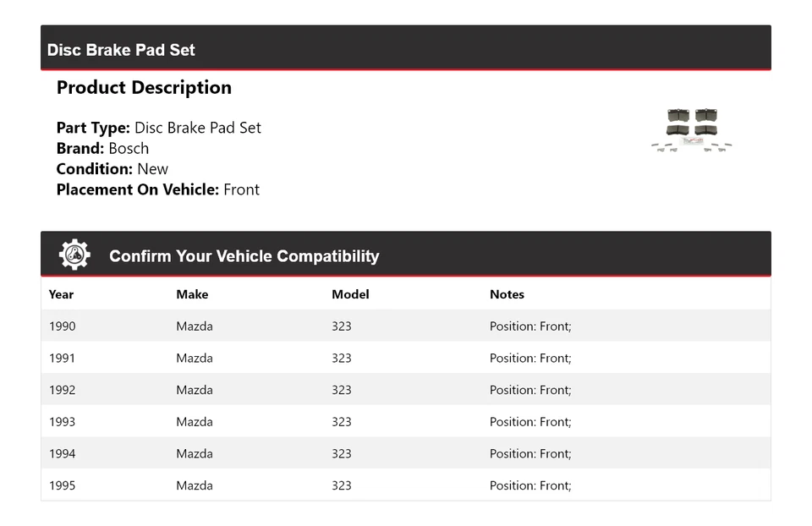The image size is (812, 526).
Task: Click the Product Description heading
Action: (x=144, y=88)
